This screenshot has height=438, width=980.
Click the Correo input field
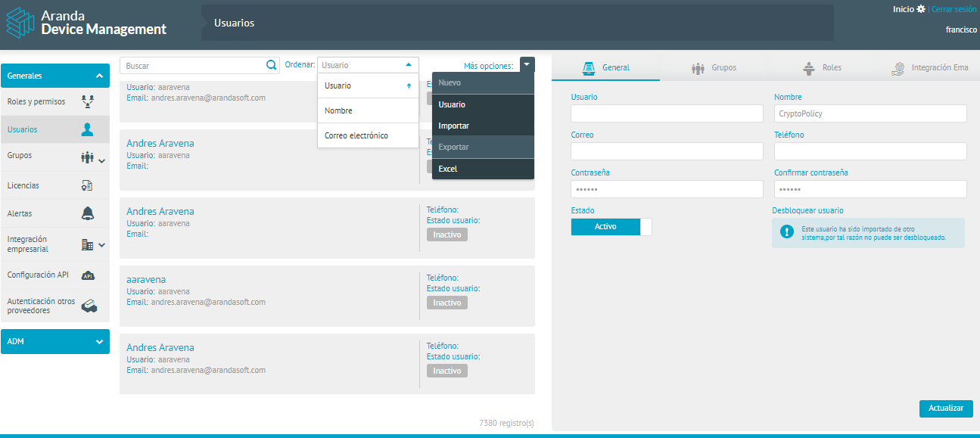[667, 151]
